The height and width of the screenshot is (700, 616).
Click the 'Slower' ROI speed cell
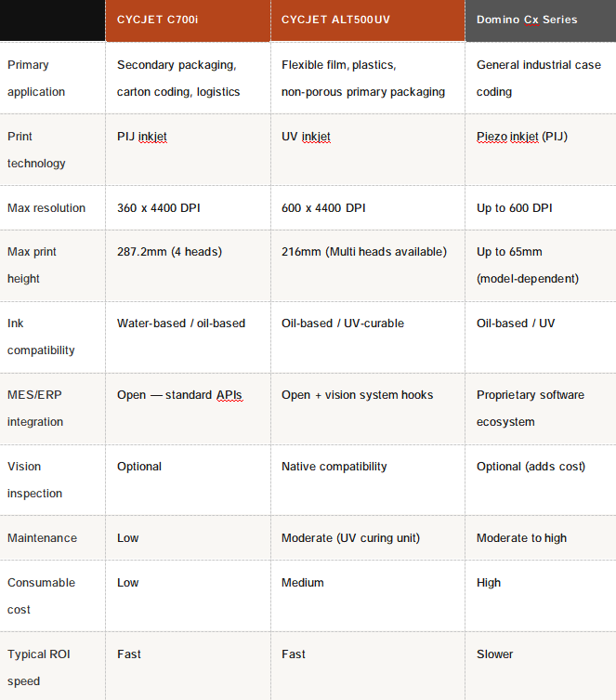(x=495, y=654)
